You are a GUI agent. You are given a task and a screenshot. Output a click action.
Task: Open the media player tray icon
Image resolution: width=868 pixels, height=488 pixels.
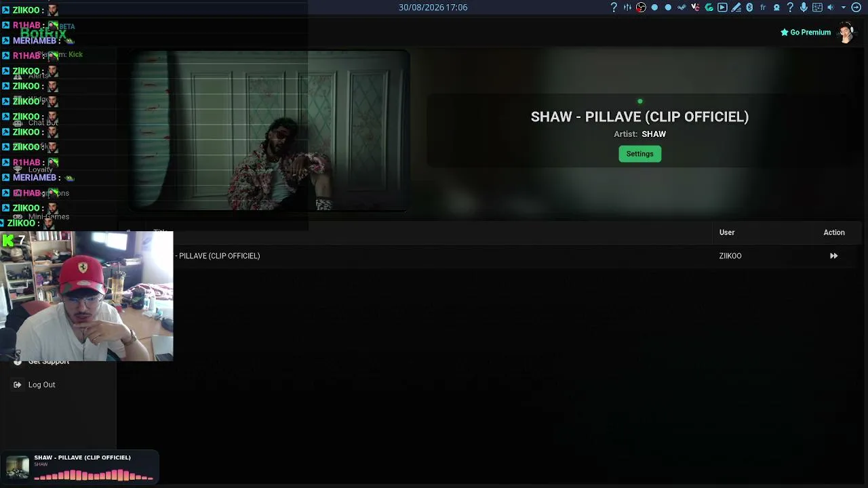point(722,7)
